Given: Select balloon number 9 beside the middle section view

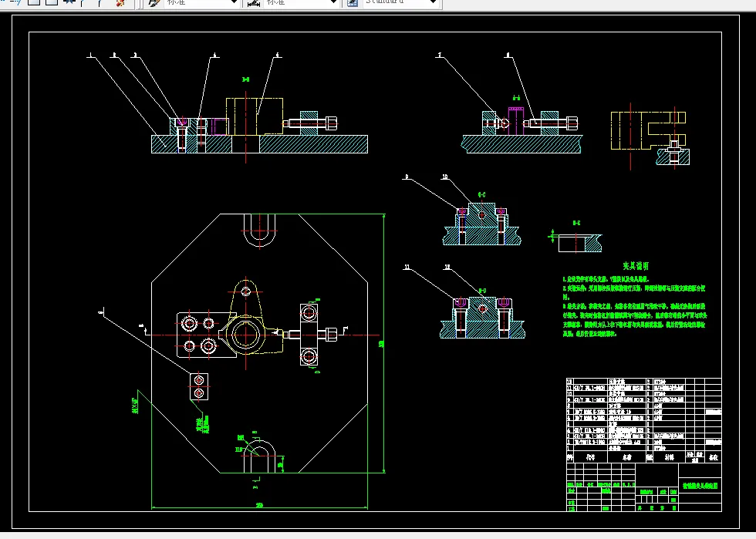Looking at the screenshot, I should [407, 177].
